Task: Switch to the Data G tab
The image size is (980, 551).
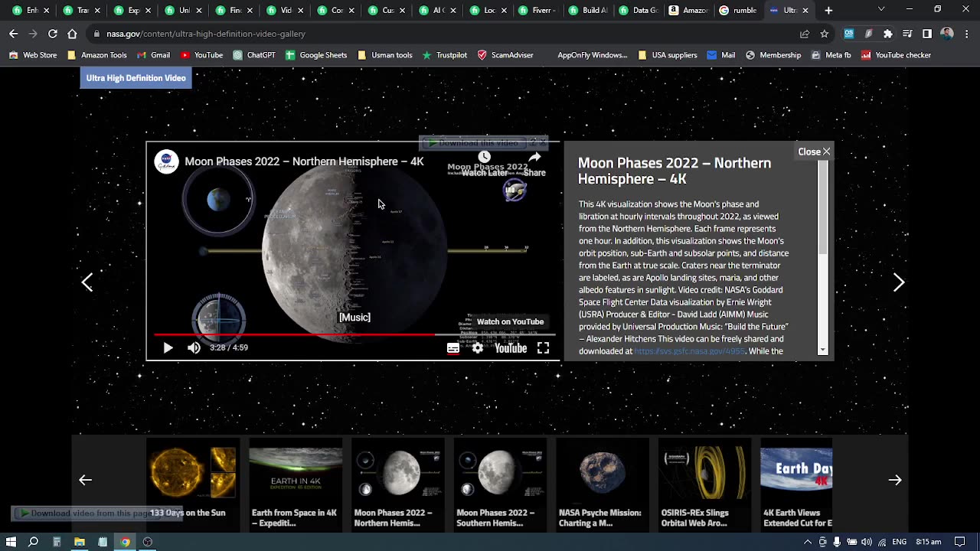Action: coord(638,11)
